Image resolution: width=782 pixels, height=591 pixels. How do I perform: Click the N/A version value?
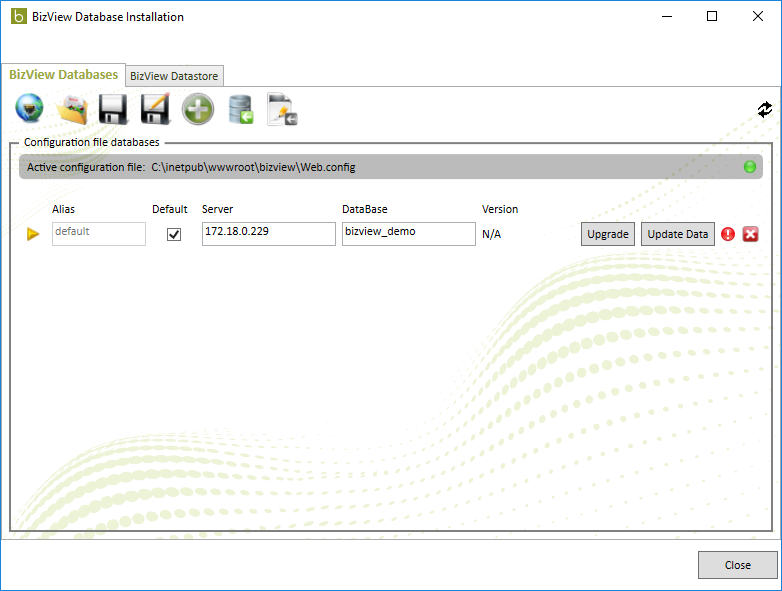[491, 234]
